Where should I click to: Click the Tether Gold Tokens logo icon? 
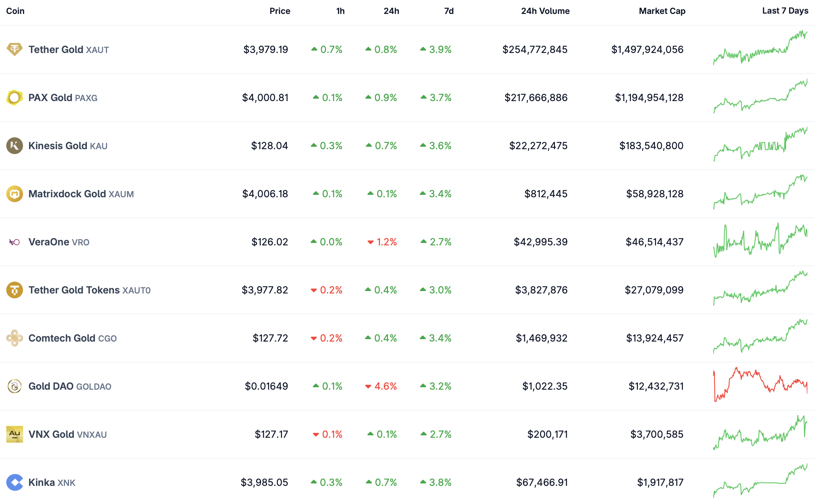point(14,290)
